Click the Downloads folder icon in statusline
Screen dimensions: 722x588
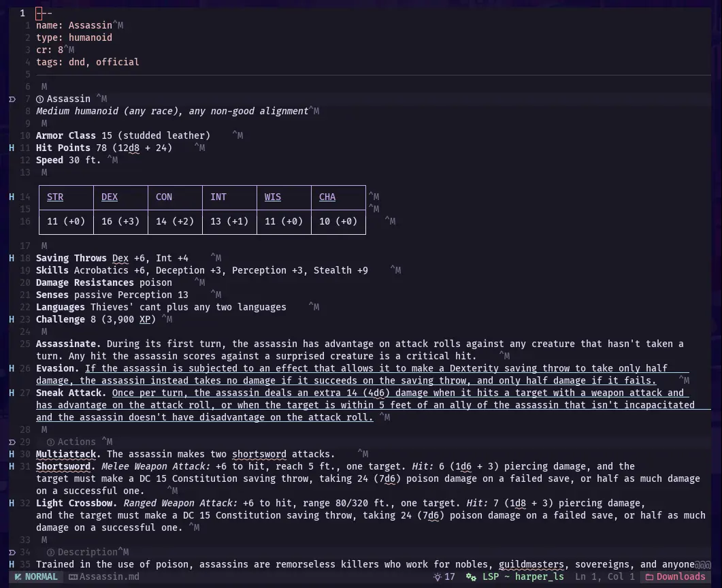point(649,576)
